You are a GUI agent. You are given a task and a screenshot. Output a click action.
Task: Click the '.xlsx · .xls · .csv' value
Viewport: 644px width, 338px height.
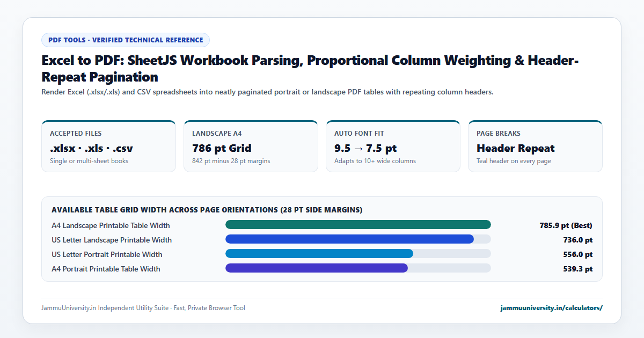tap(91, 148)
